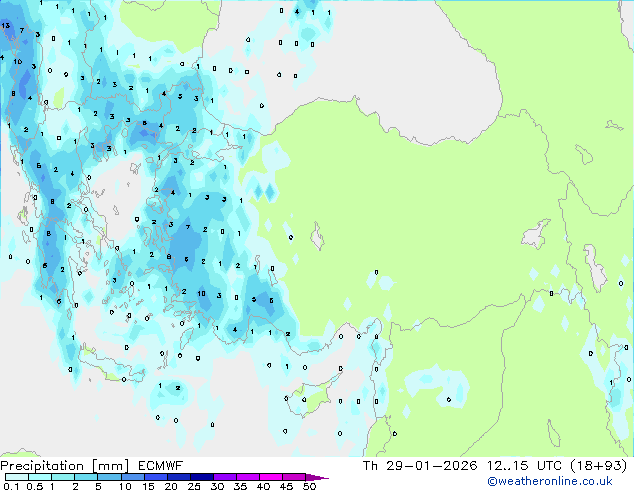Click the legend label '0.1'
Viewport: 634px width, 490px height.
(11, 486)
